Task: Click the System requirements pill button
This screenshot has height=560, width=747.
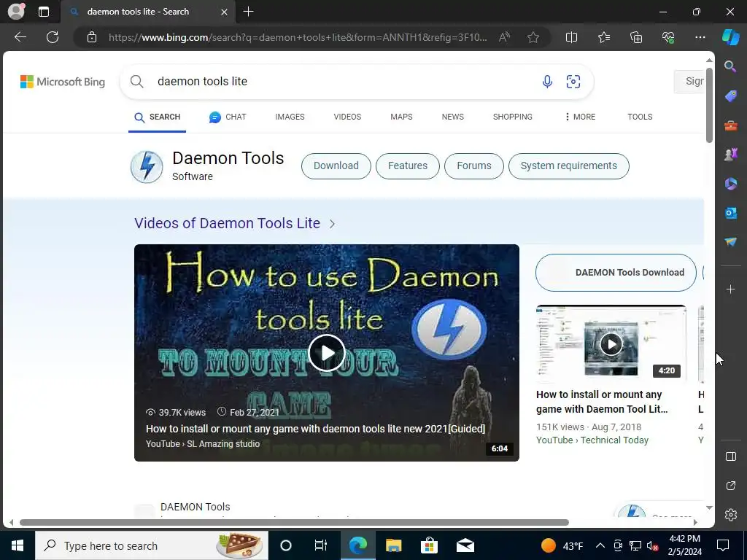Action: [x=569, y=166]
